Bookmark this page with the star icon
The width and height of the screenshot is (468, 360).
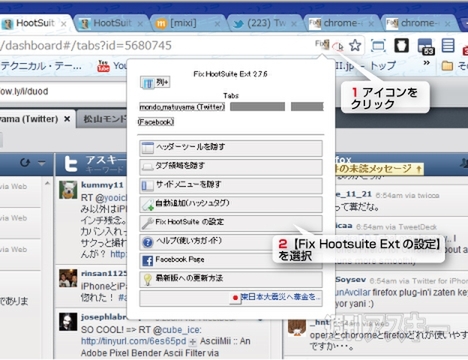[355, 45]
